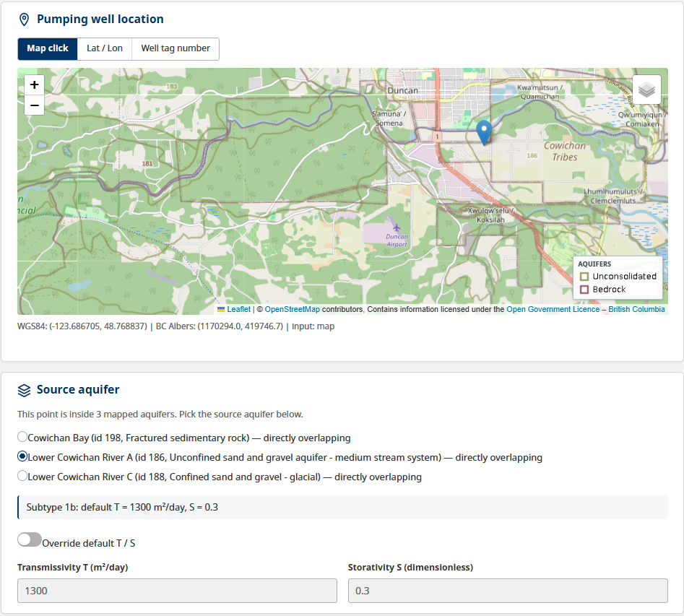The width and height of the screenshot is (684, 616).
Task: Click the Storativity S input field
Action: [x=508, y=591]
